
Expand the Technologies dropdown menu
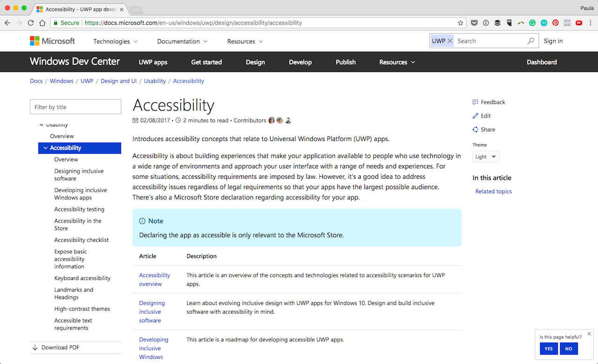pos(115,42)
